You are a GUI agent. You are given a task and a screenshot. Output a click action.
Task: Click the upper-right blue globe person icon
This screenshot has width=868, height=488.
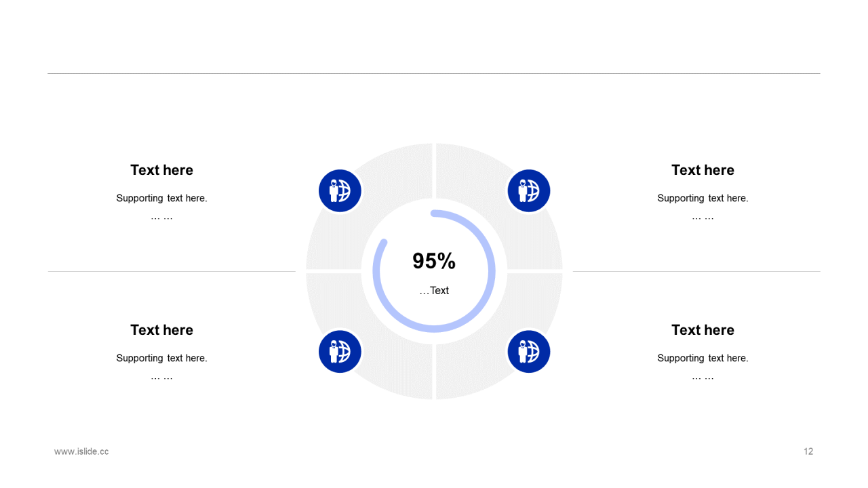(x=528, y=190)
